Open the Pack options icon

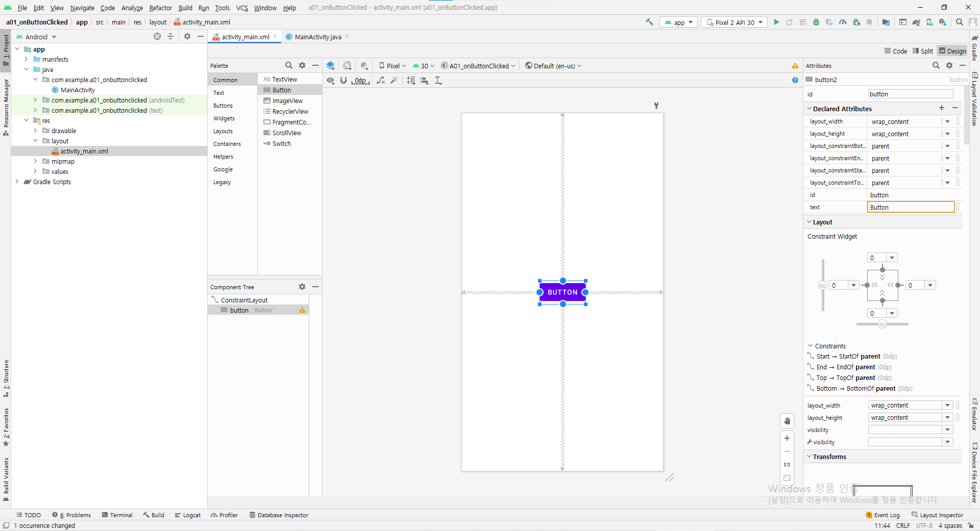coord(411,80)
